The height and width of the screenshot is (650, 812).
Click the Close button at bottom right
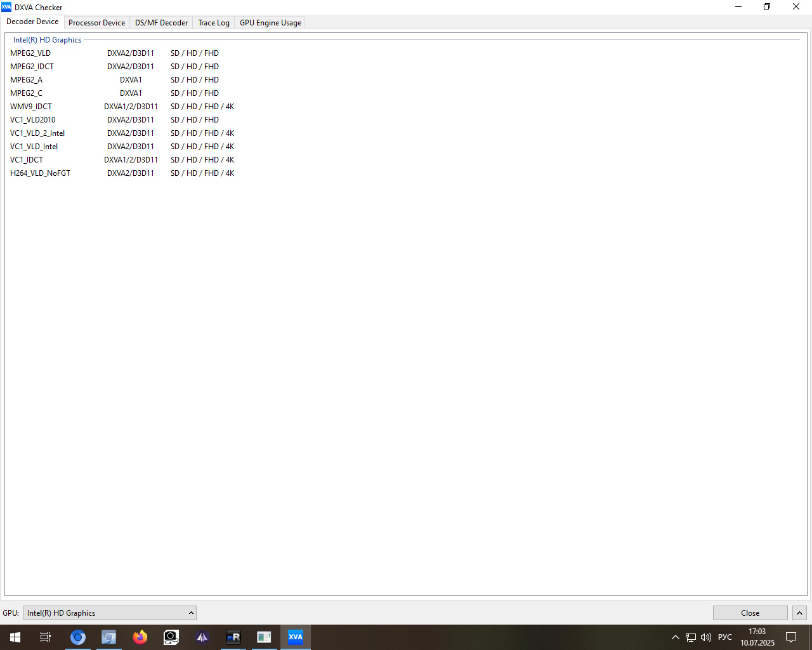coord(750,613)
